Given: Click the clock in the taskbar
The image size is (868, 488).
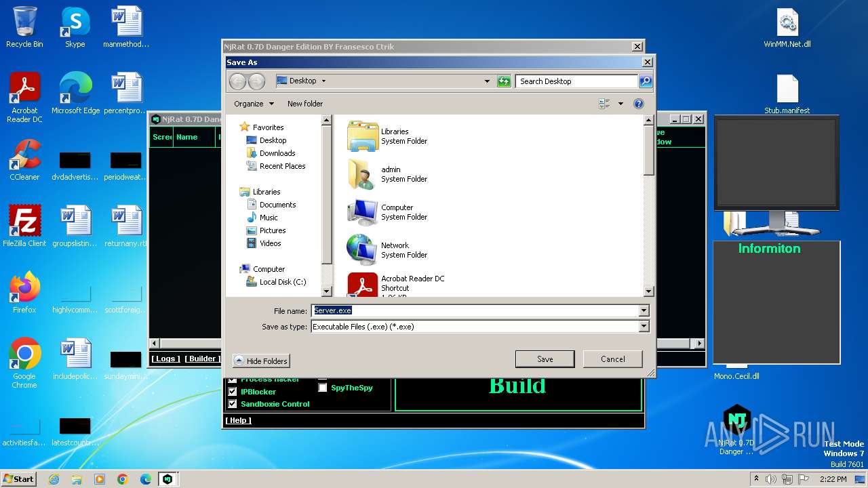Looking at the screenshot, I should point(833,479).
